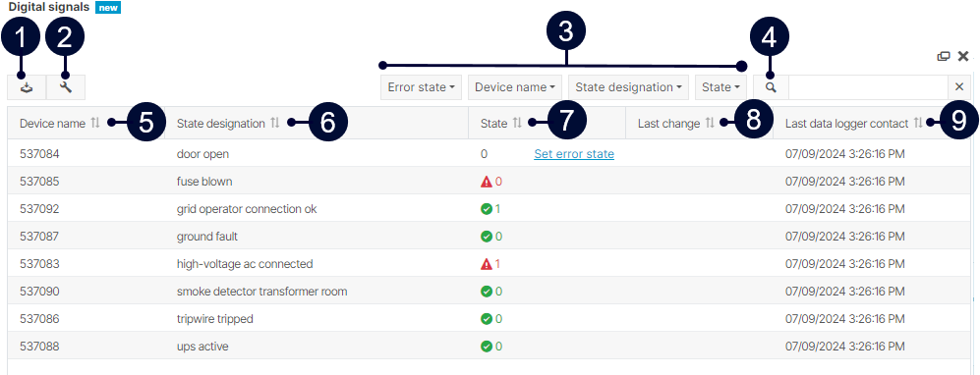The width and height of the screenshot is (980, 375).
Task: Sort by State column arrows icon
Action: coord(517,123)
